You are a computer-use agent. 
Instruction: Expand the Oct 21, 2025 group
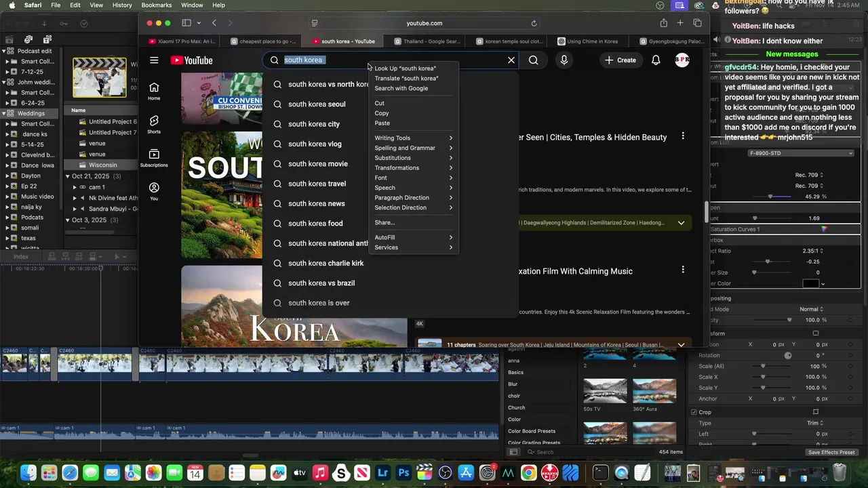click(x=68, y=176)
